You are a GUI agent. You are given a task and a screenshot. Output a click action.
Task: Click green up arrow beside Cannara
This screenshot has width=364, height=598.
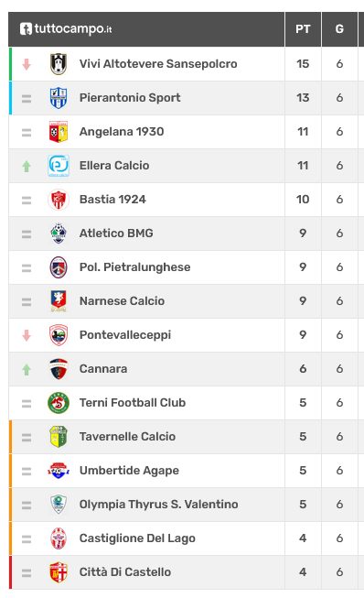27,369
